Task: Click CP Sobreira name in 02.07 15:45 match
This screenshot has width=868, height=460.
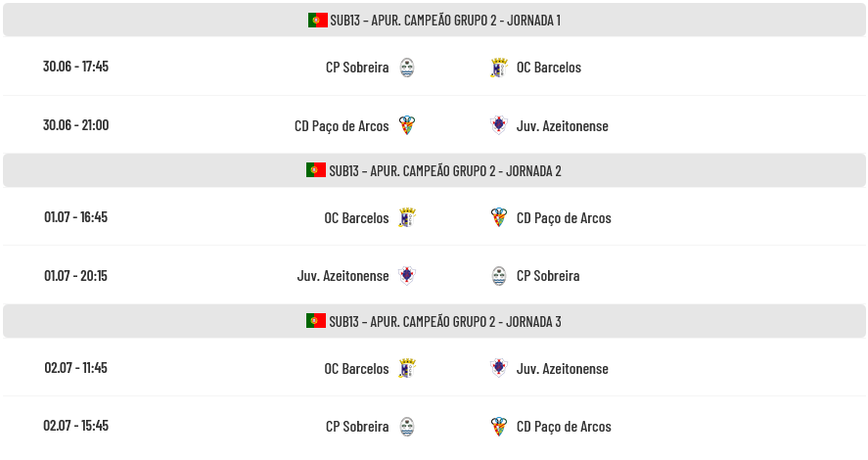Action: 357,427
